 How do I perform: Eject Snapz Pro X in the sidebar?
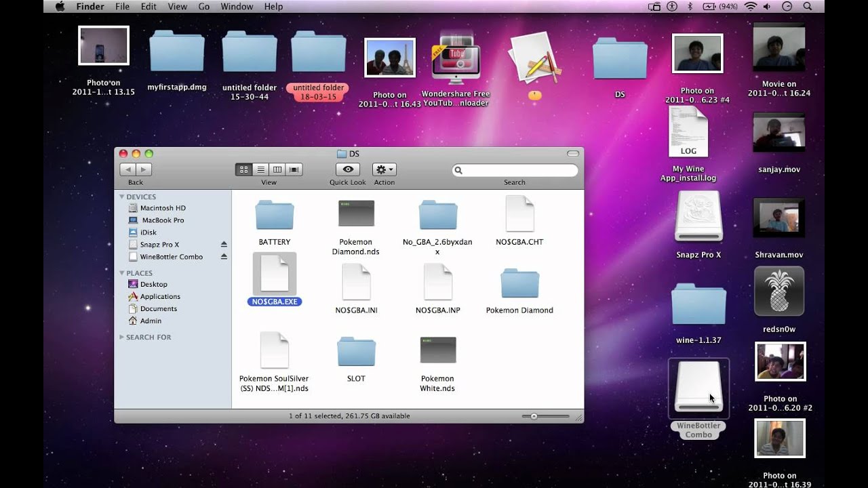tap(224, 245)
